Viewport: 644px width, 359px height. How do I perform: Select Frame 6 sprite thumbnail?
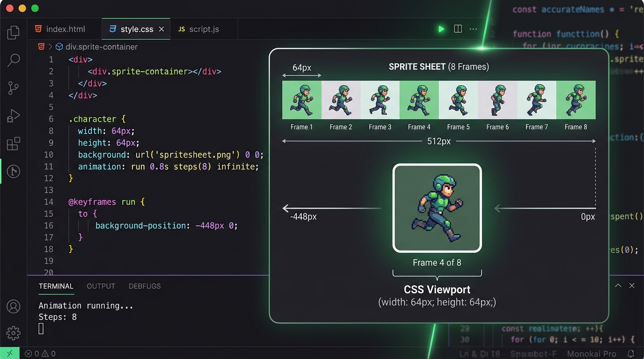[498, 100]
